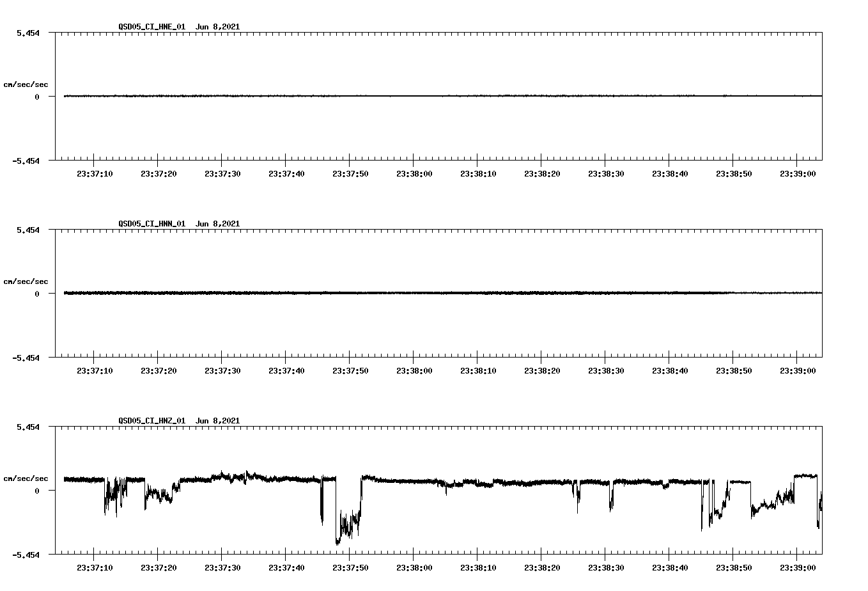The width and height of the screenshot is (868, 591).
Task: Click the 23:37:50 time label under the HNE plot
Action: [350, 173]
